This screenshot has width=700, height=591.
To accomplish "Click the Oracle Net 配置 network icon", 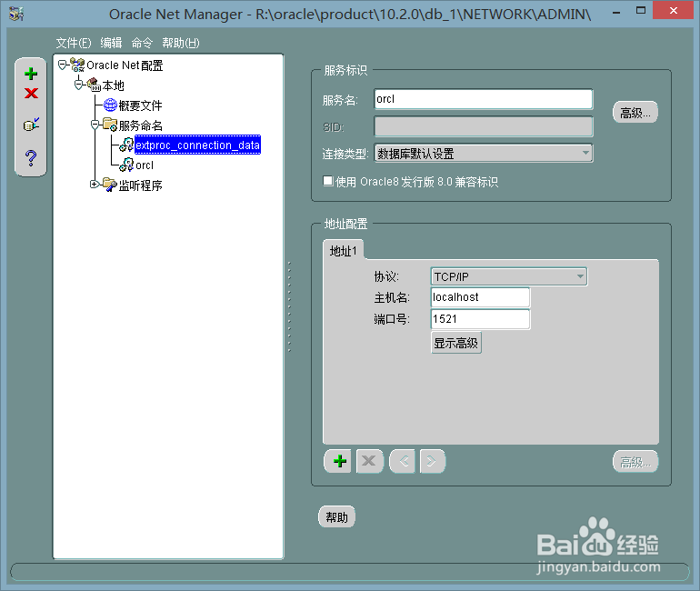I will pos(77,65).
